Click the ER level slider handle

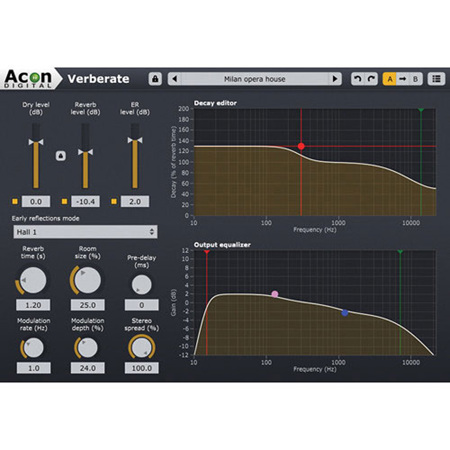coord(135,140)
